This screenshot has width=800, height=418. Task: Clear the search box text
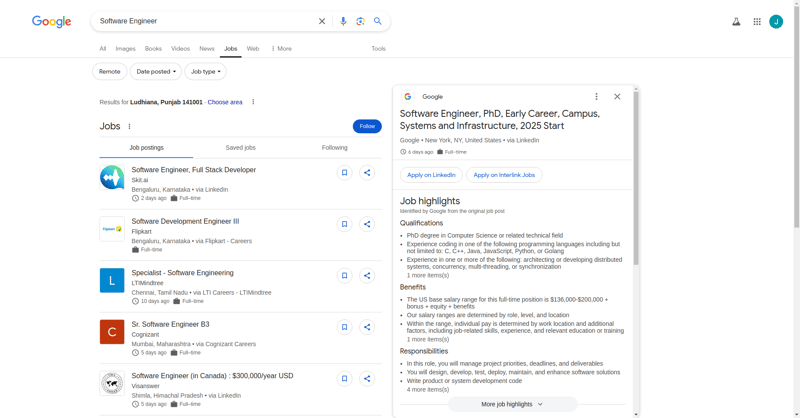(322, 21)
